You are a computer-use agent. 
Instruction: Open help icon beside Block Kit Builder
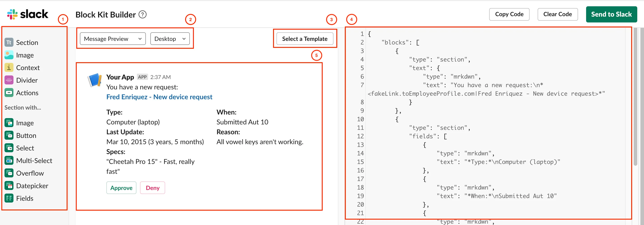point(142,15)
